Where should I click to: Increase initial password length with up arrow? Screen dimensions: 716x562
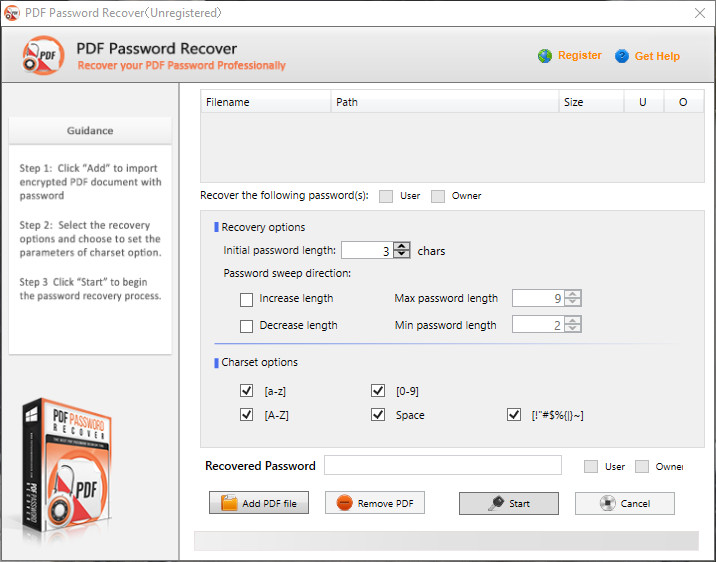coord(402,246)
